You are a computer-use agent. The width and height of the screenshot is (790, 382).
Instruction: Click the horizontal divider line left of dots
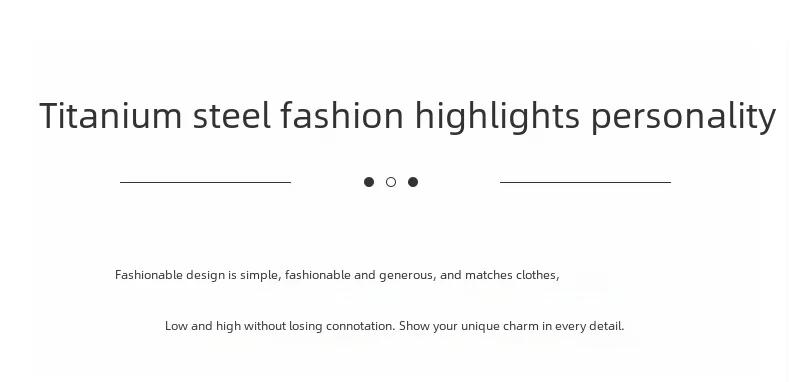[206, 182]
